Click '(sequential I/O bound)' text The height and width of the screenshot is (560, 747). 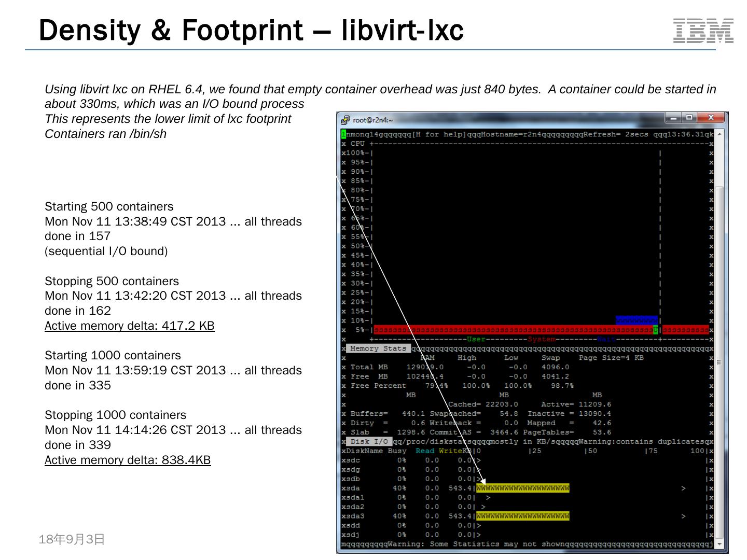pos(106,251)
